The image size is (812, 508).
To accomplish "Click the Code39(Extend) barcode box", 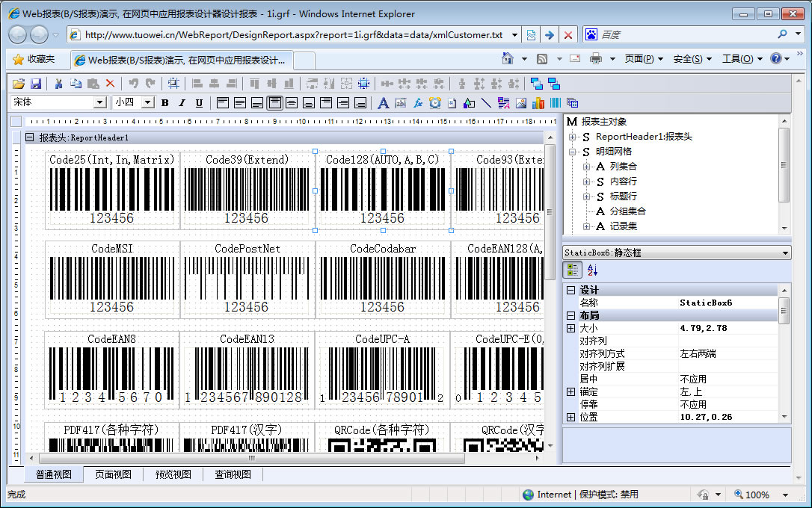I will pyautogui.click(x=247, y=190).
